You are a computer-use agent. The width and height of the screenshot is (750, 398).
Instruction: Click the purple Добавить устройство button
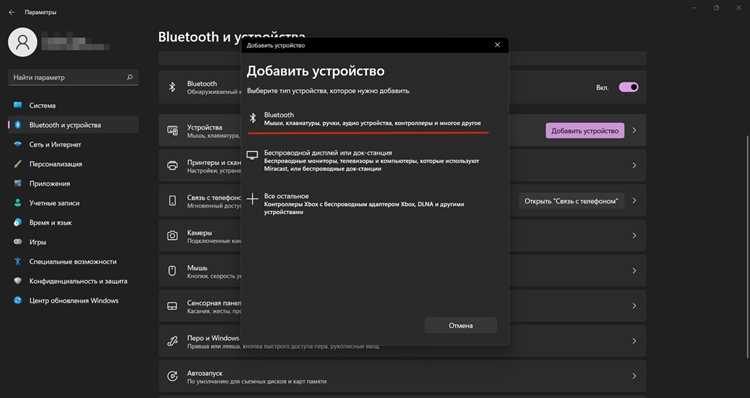(585, 131)
